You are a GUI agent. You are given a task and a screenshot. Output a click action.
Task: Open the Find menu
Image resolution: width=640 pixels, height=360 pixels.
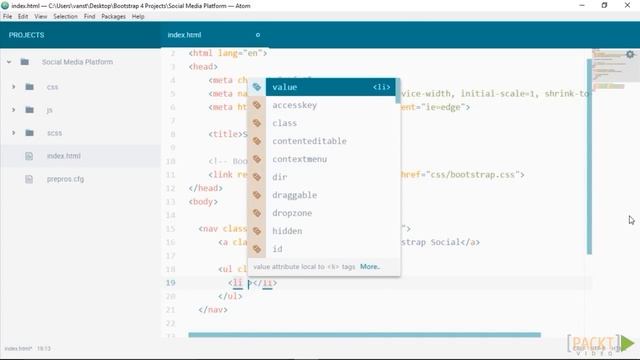89,16
